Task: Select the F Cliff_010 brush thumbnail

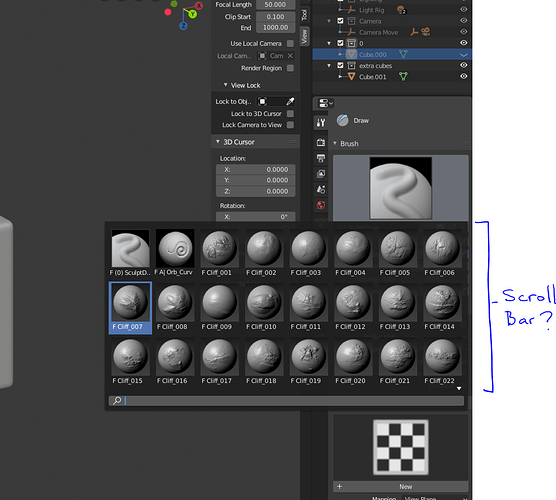Action: tap(263, 307)
